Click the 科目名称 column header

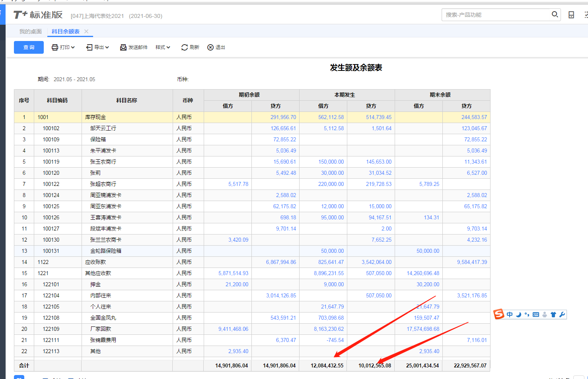(x=127, y=100)
